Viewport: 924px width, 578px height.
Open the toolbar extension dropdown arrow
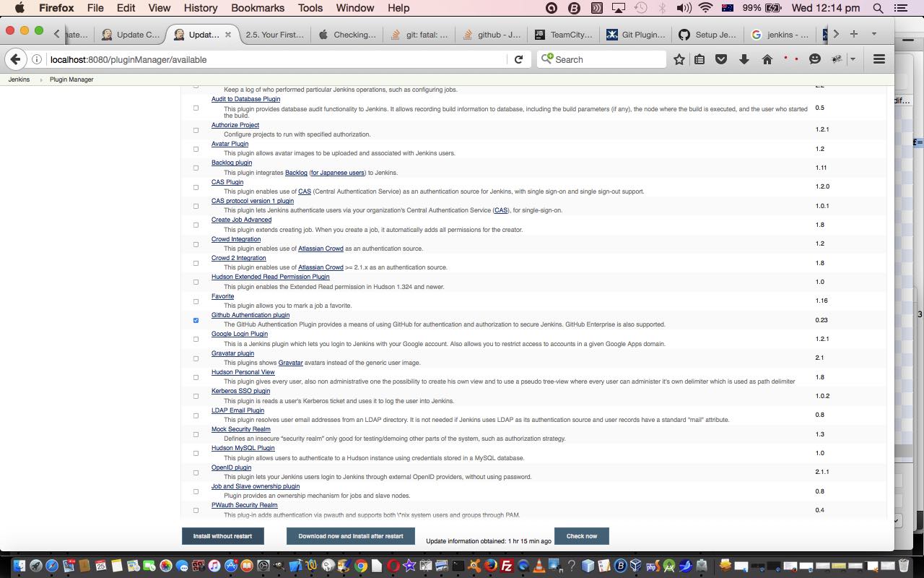(x=853, y=59)
